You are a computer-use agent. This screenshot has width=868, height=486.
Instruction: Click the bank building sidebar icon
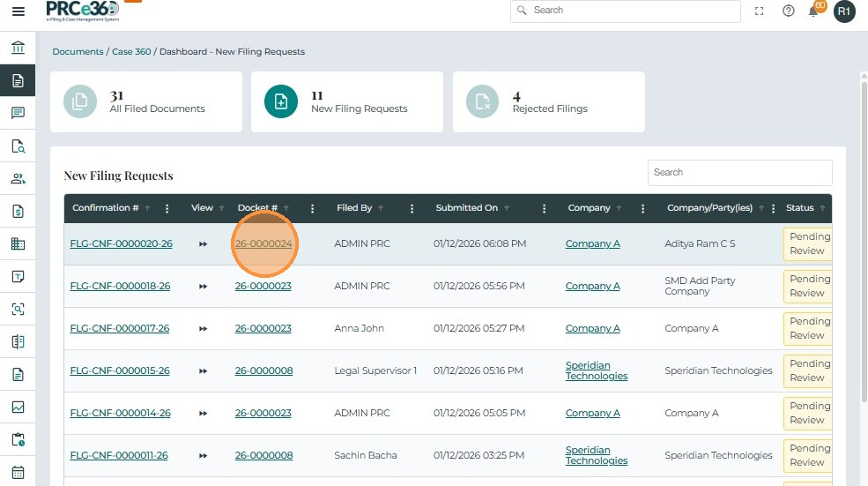tap(18, 48)
